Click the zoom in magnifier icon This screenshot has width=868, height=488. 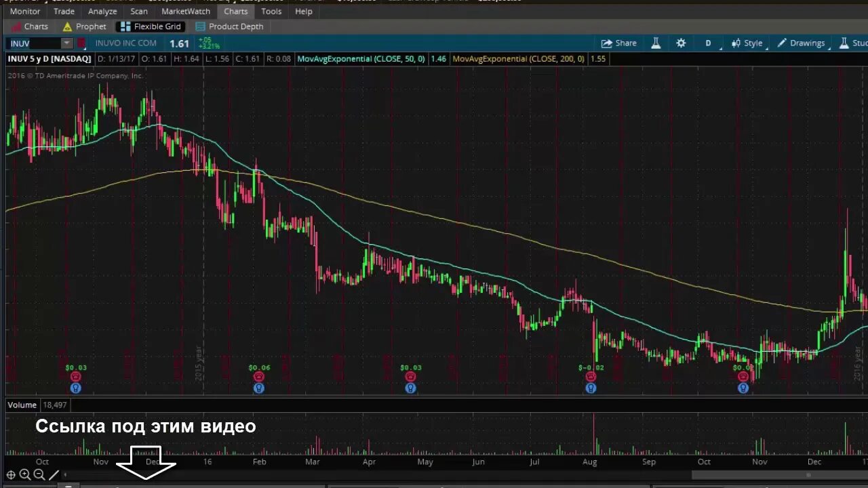[25, 475]
